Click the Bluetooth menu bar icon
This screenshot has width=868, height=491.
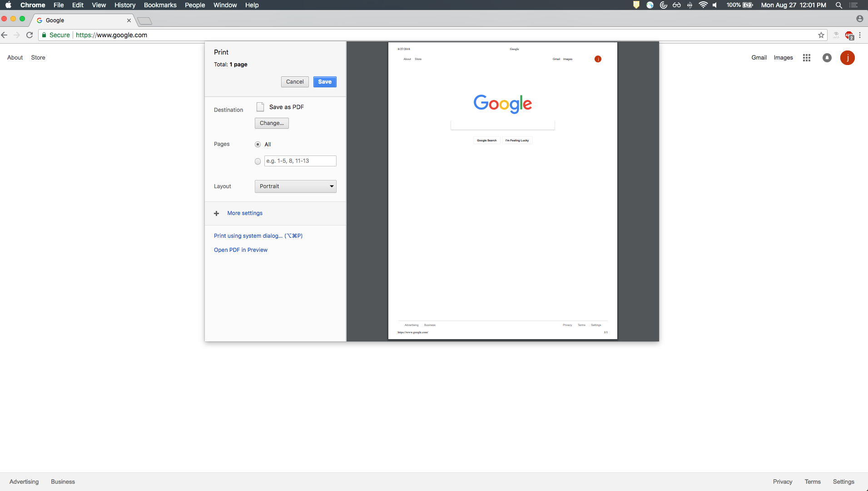click(689, 5)
